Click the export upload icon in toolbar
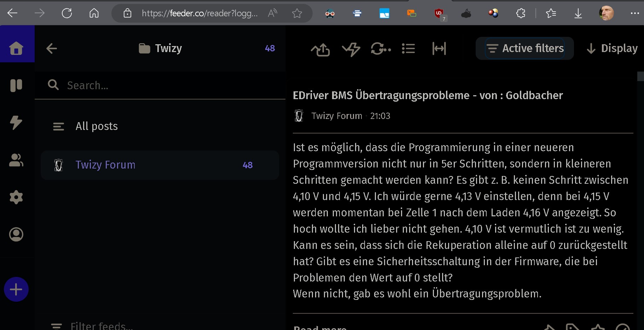644x330 pixels. click(320, 49)
